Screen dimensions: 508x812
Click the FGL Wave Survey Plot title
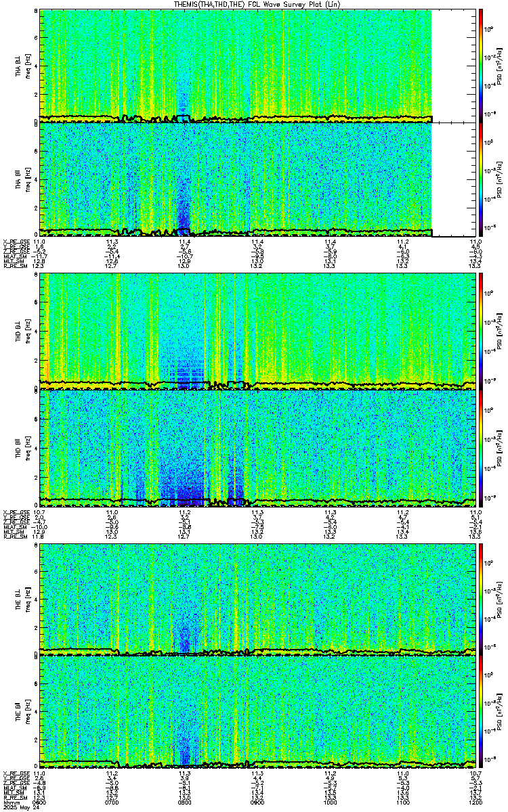pos(252,5)
